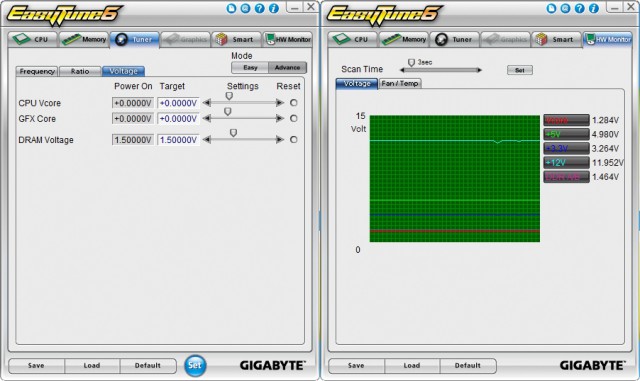Viewport: 640px width, 381px height.
Task: Click the 11.952V reading
Action: [x=607, y=163]
